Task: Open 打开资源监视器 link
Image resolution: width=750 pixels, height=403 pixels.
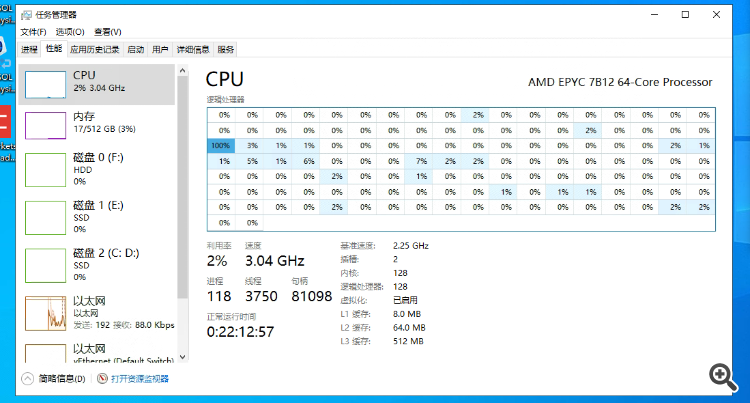Action: (x=140, y=379)
